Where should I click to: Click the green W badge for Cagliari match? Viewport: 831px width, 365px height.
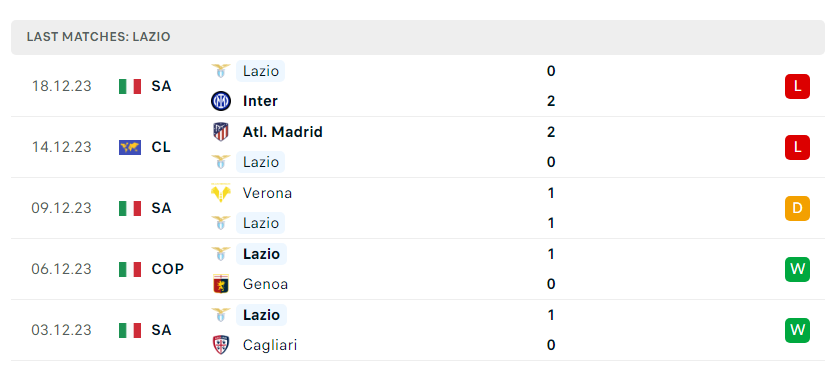pyautogui.click(x=797, y=330)
